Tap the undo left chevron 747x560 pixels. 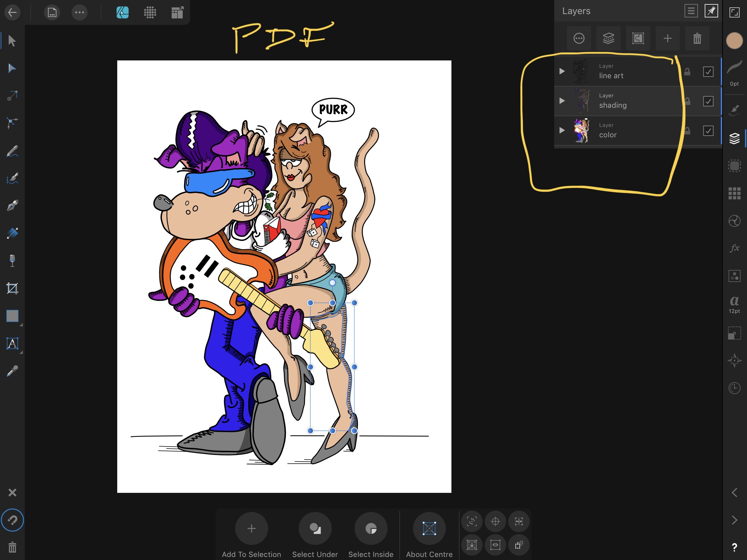coord(734,493)
